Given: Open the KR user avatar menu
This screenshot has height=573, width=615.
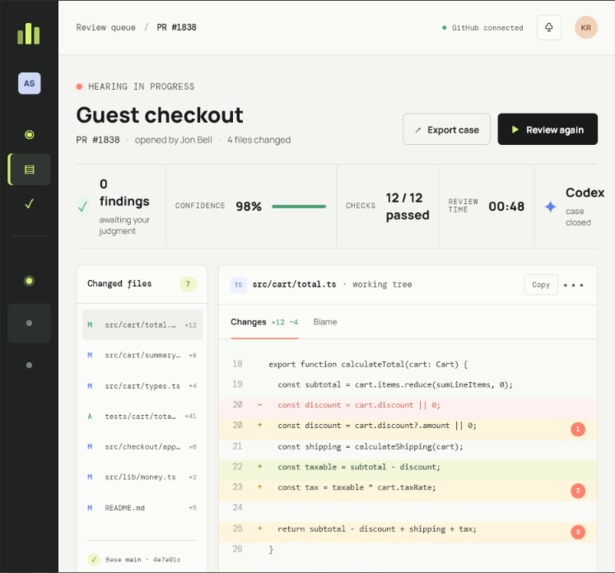Looking at the screenshot, I should point(586,27).
